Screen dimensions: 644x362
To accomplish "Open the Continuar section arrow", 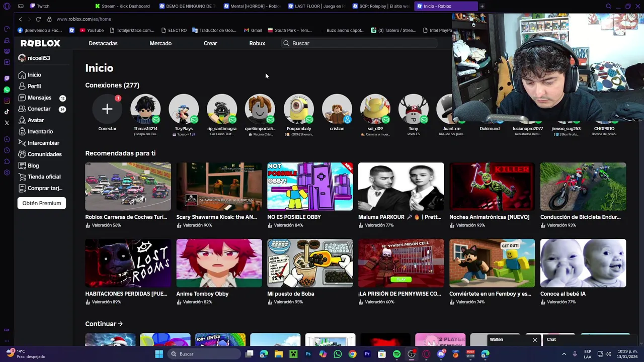I will pos(120,324).
